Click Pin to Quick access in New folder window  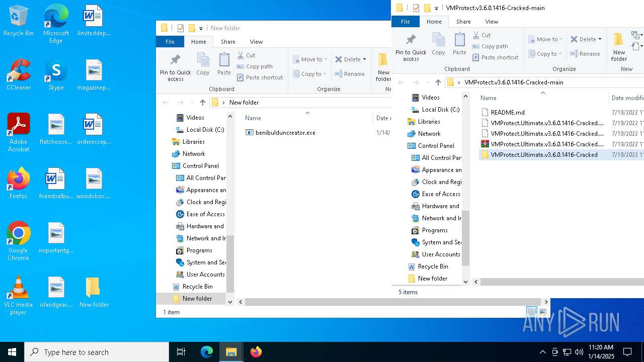click(175, 67)
